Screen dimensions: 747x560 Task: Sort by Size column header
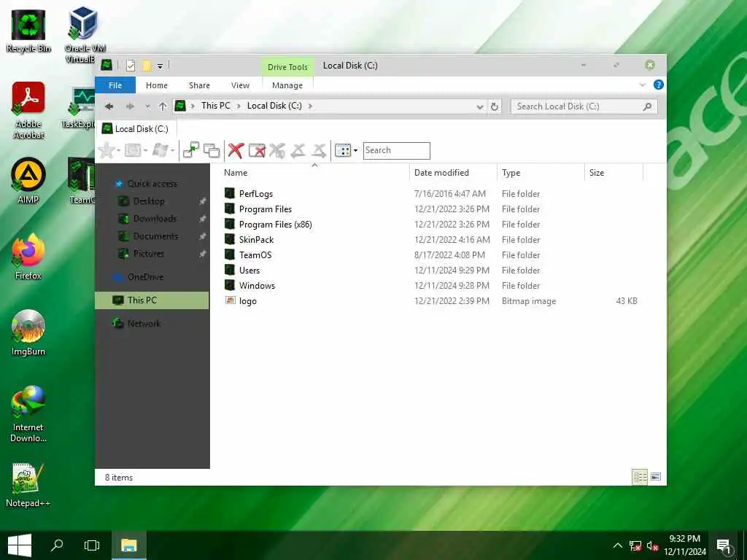click(x=614, y=172)
